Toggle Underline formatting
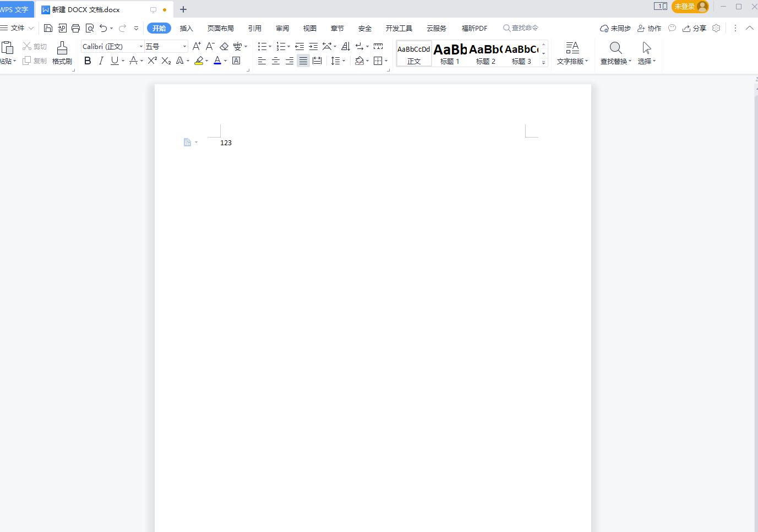Image resolution: width=758 pixels, height=532 pixels. (114, 61)
